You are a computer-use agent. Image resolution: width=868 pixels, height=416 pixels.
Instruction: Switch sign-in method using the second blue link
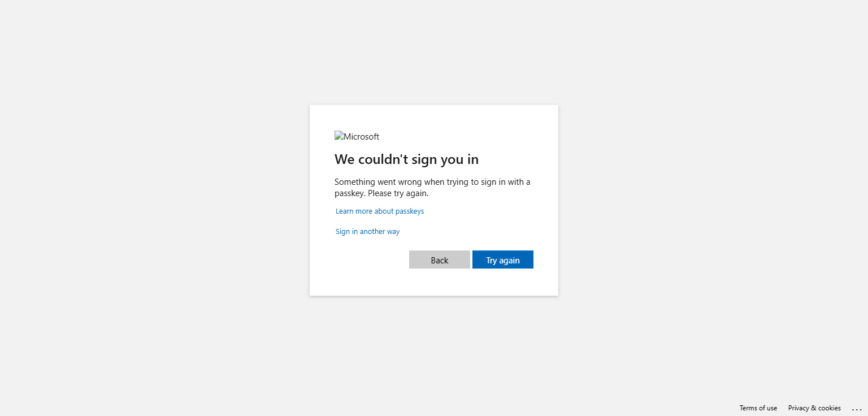[x=368, y=231]
